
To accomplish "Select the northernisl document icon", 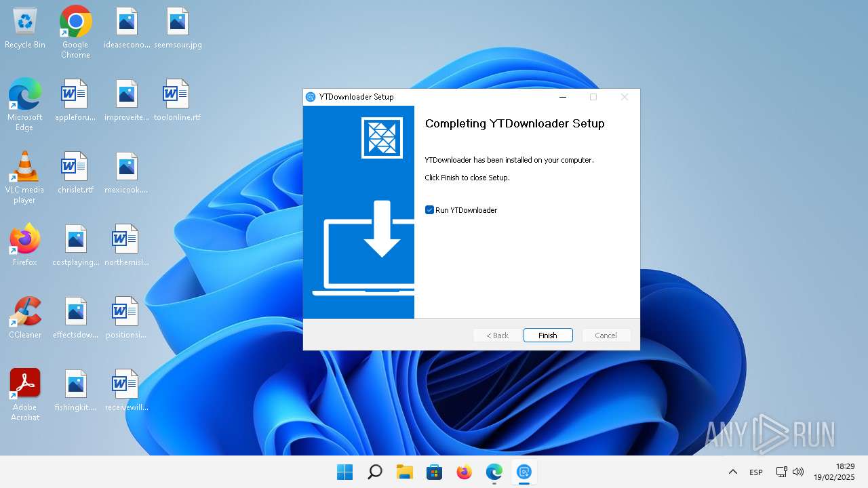I will [x=127, y=246].
